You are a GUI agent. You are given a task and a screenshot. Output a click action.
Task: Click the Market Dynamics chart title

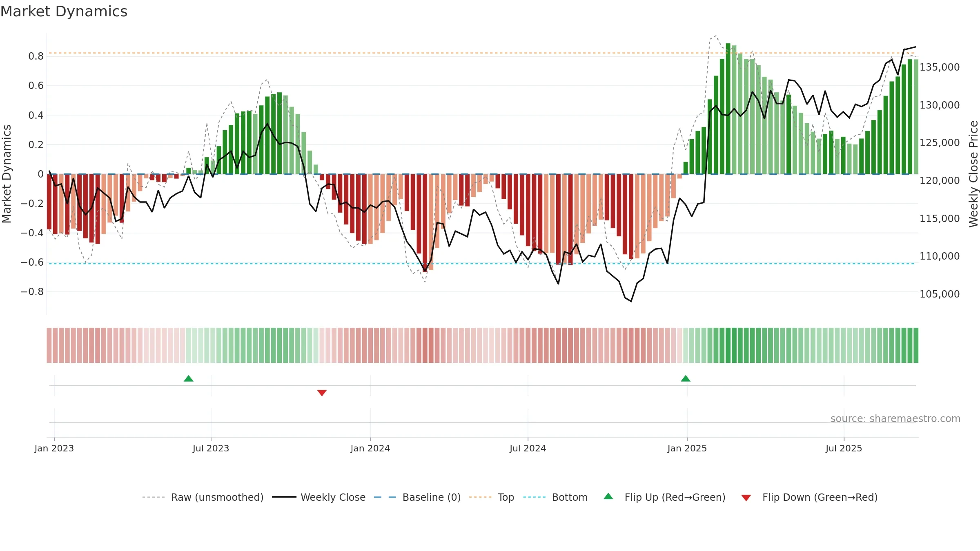pos(64,11)
